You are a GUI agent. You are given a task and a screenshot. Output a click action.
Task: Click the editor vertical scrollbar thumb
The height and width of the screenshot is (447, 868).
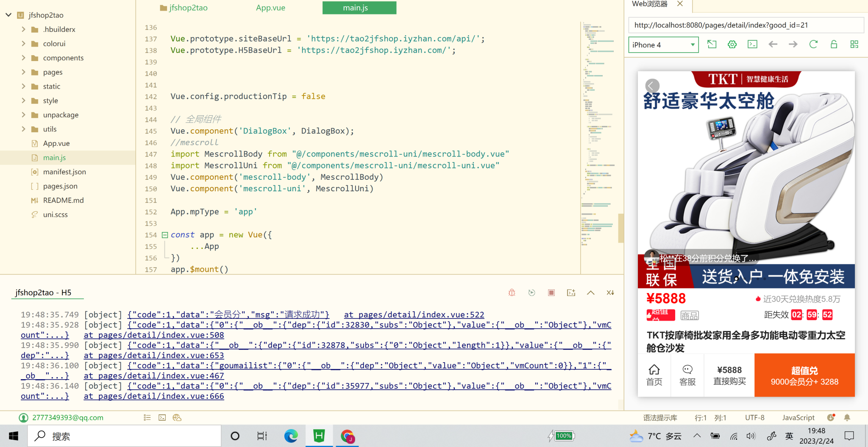[x=620, y=228]
